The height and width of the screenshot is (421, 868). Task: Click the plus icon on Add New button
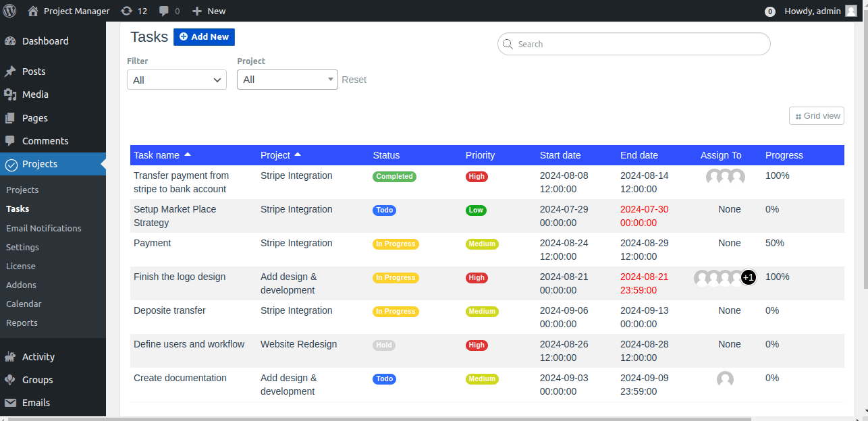[x=184, y=37]
